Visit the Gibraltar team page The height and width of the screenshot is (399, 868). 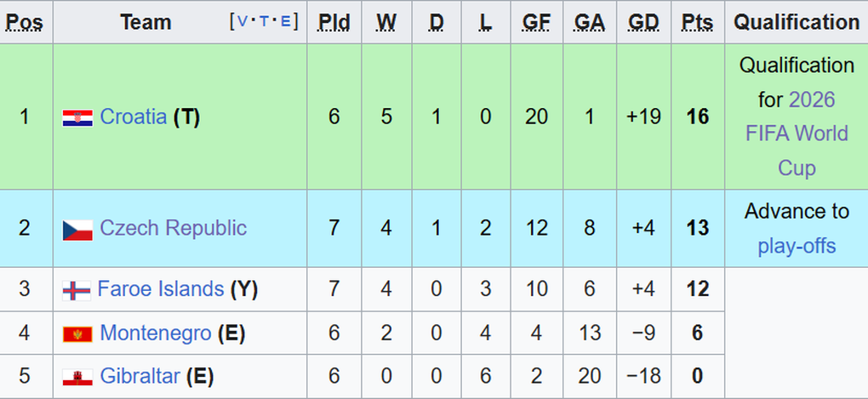(140, 376)
